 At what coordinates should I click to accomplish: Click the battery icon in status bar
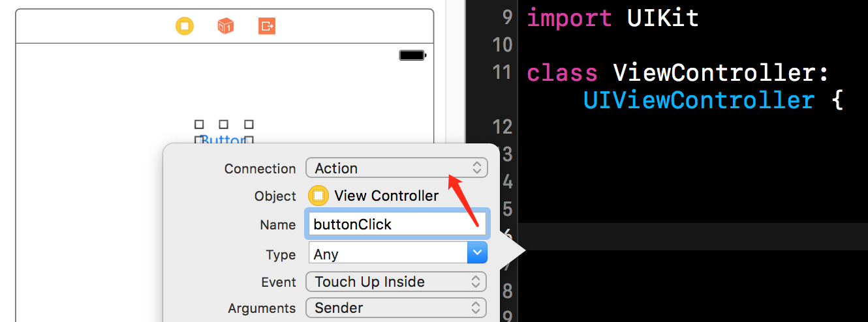point(412,55)
